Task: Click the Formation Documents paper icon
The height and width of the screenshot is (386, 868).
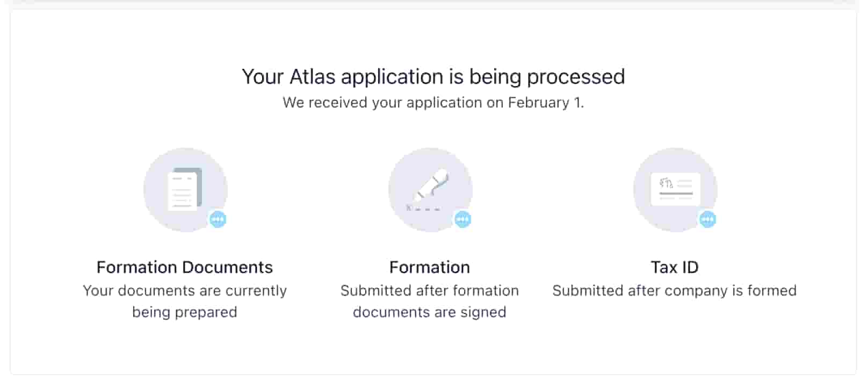Action: 185,190
